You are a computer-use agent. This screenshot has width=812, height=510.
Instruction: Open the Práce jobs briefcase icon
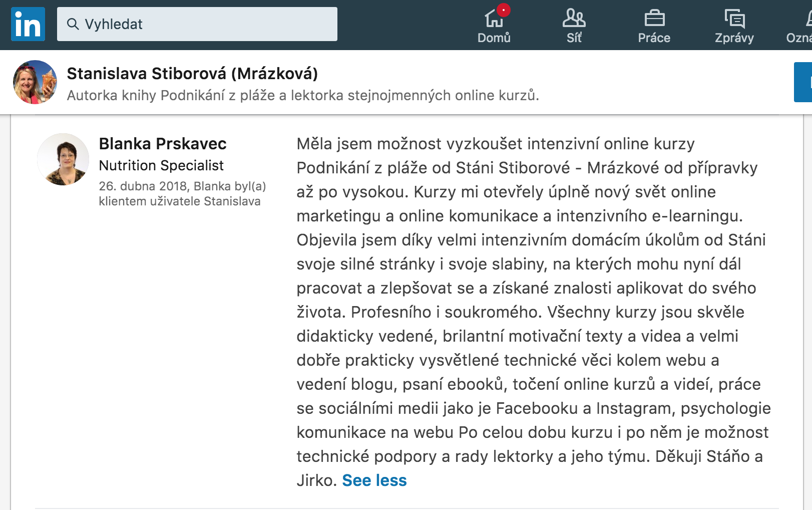(654, 19)
